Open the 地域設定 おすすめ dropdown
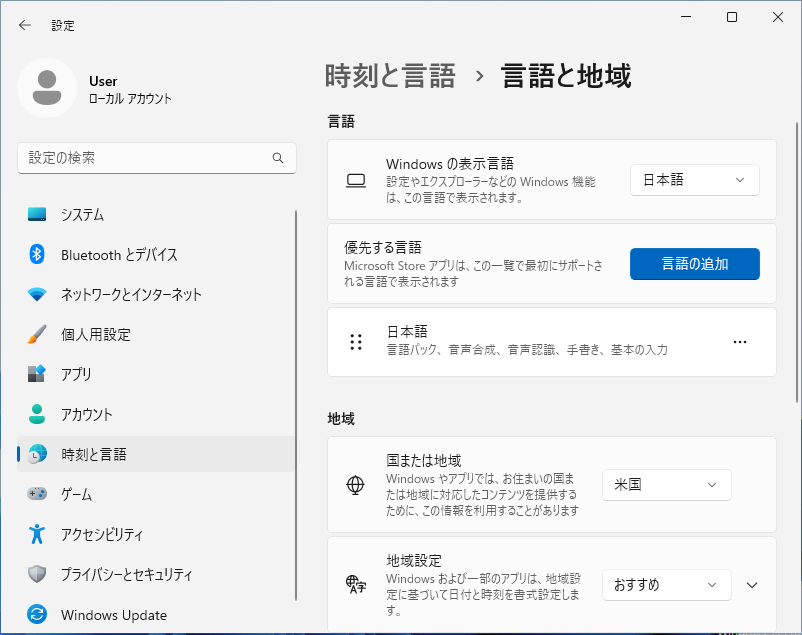802x635 pixels. 666,585
